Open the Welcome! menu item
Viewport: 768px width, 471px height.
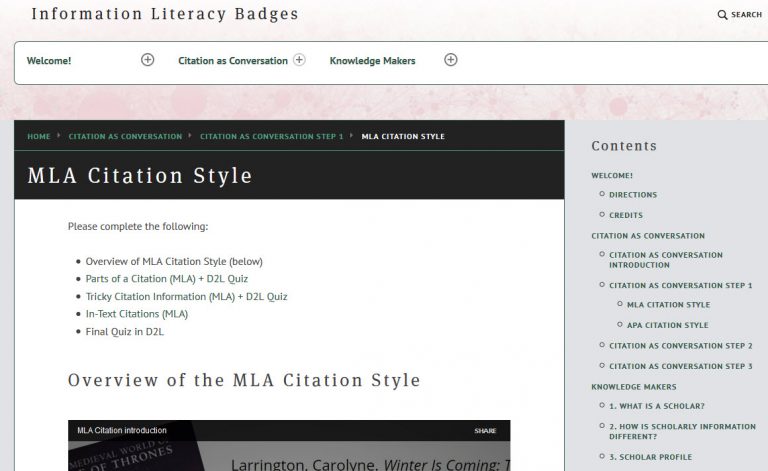(49, 61)
